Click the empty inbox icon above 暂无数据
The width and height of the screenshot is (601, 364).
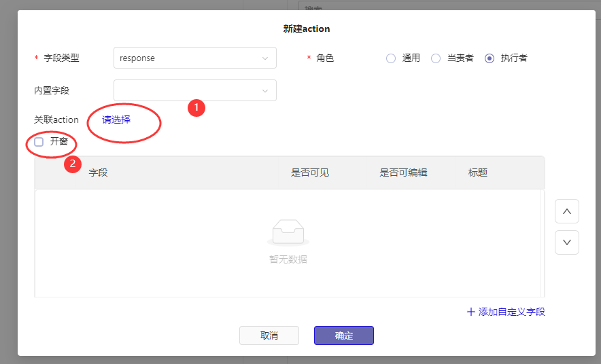coord(288,233)
